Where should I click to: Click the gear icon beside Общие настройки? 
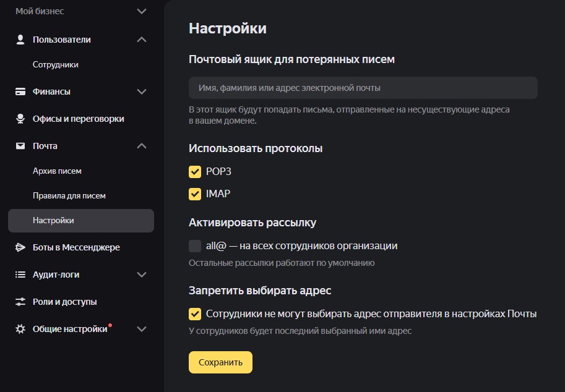[20, 329]
